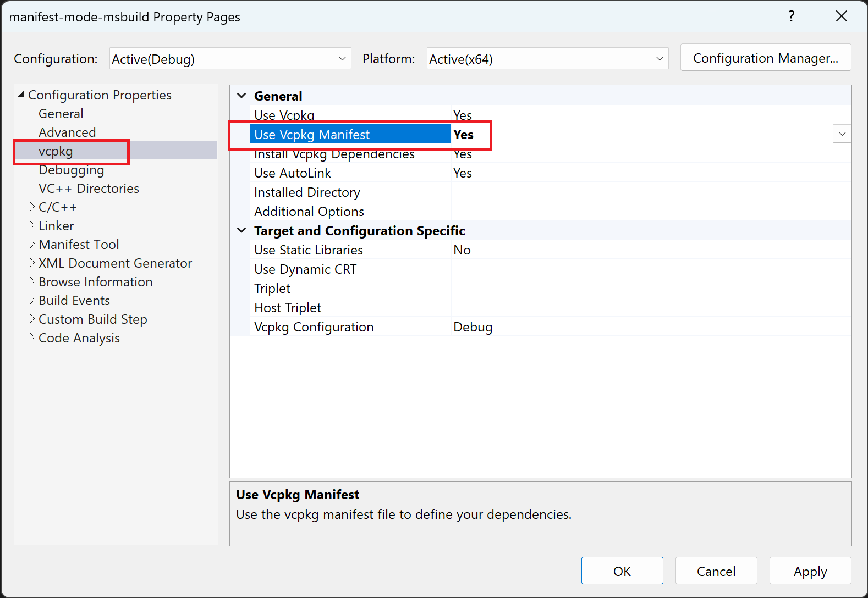Open the Use Vcpkg Manifest value dropdown
This screenshot has width=868, height=598.
(842, 134)
